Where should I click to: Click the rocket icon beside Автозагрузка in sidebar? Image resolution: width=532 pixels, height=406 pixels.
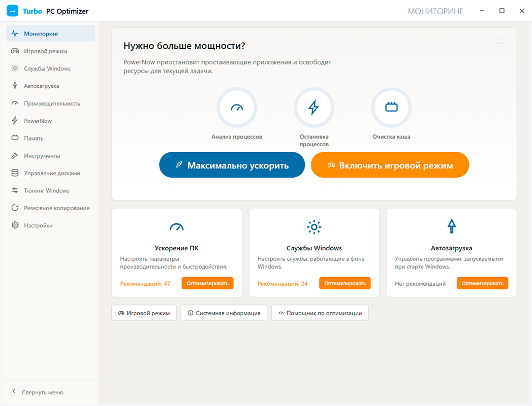pyautogui.click(x=15, y=86)
